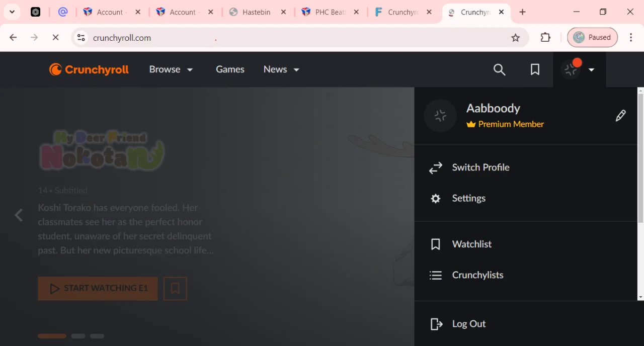Open the watchlist bookmark icon in header
The image size is (644, 346).
pyautogui.click(x=535, y=69)
